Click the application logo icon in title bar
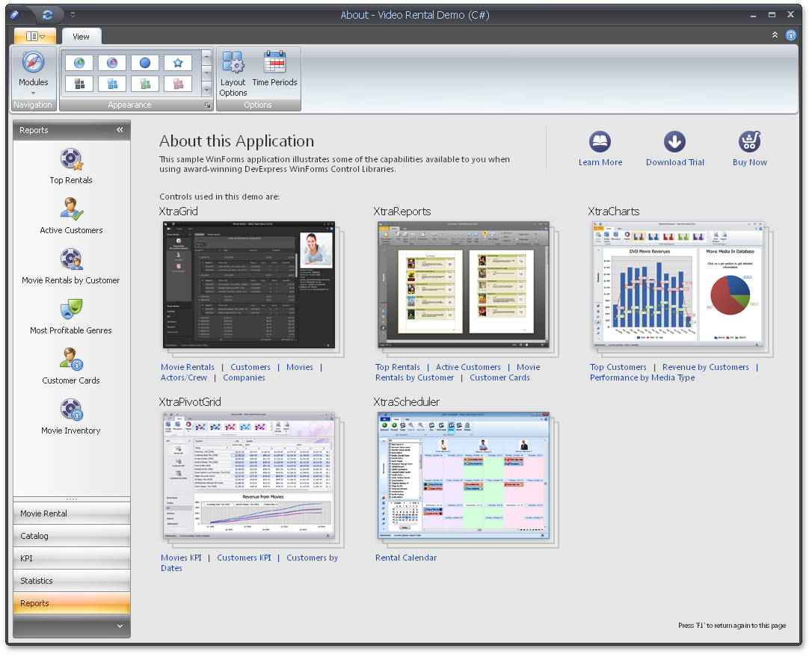This screenshot has width=812, height=657. coord(15,15)
